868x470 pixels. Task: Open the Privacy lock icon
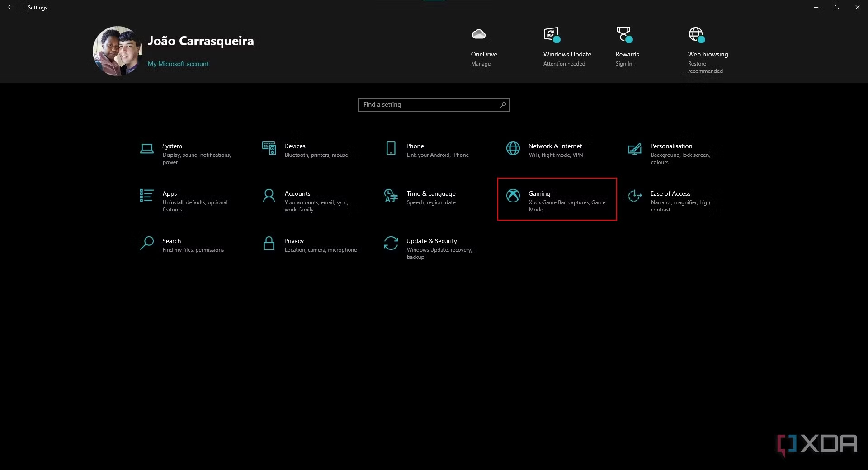pos(269,243)
